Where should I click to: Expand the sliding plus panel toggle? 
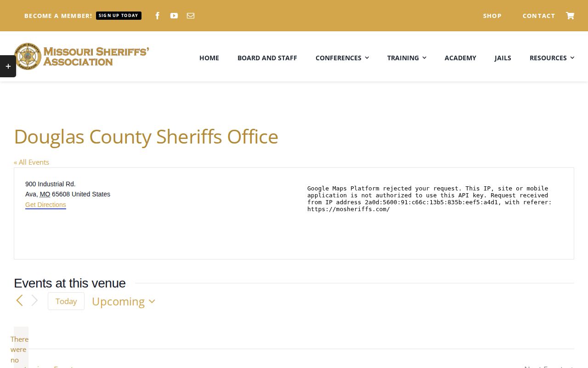click(8, 66)
